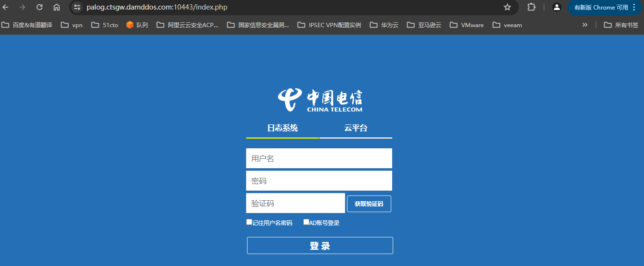Open the veeam bookmark folder
The height and width of the screenshot is (266, 644).
[507, 25]
